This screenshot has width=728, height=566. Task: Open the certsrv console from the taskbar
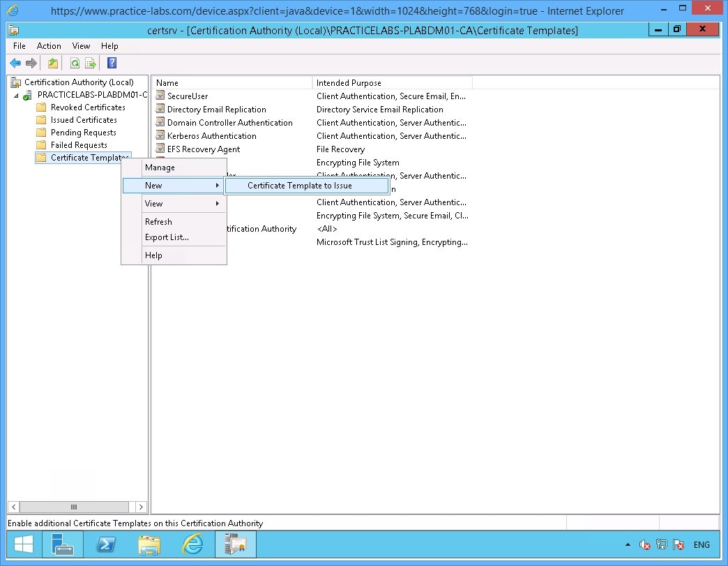(x=235, y=544)
